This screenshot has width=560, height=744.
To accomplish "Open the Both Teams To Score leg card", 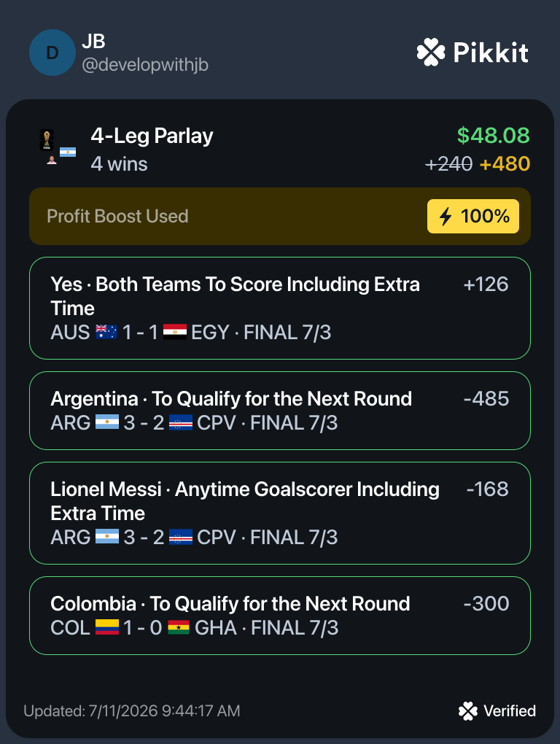I will pos(280,309).
